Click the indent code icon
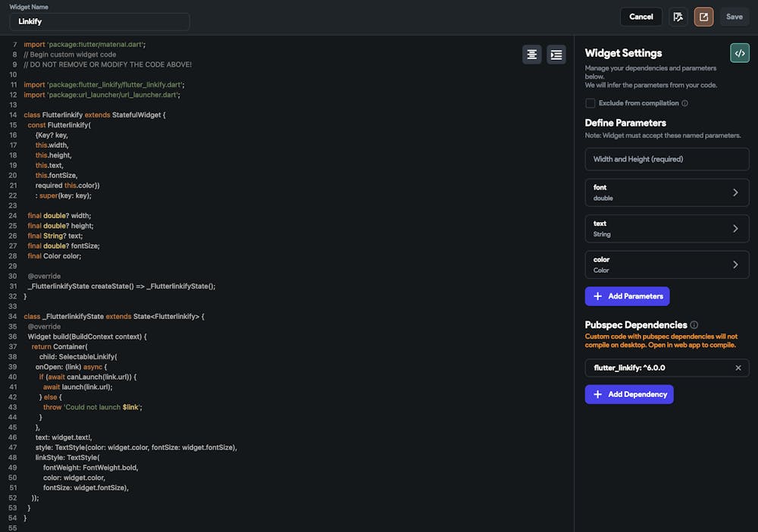The width and height of the screenshot is (758, 532). pyautogui.click(x=556, y=55)
